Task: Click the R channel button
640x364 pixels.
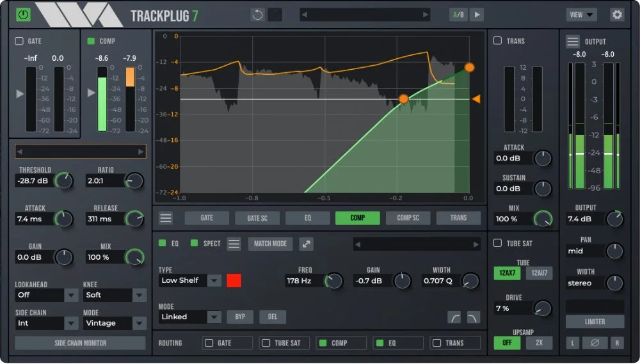Action: pyautogui.click(x=617, y=343)
